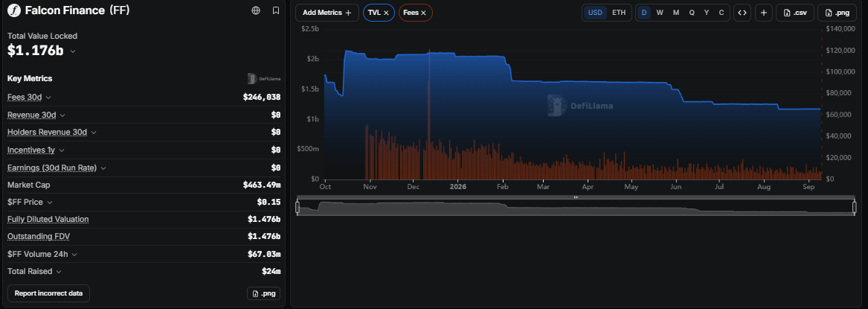Image resolution: width=868 pixels, height=309 pixels.
Task: Click the Market Cap value $463.49m
Action: tap(262, 185)
